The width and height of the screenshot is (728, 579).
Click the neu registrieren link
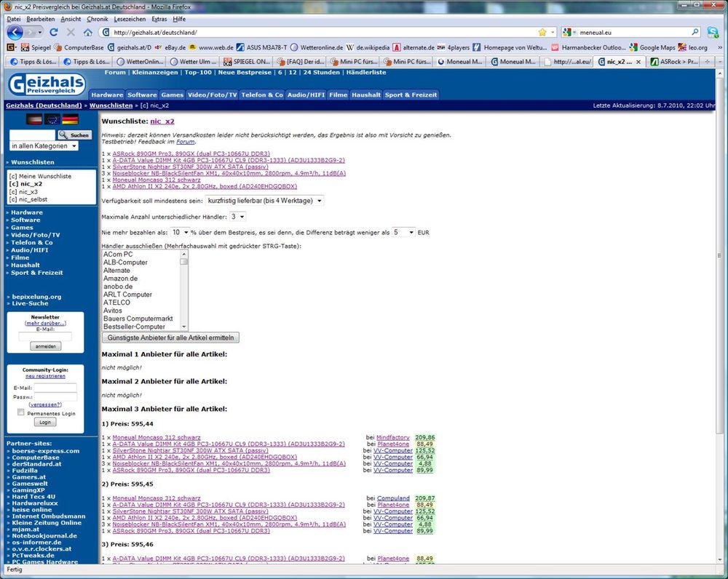pyautogui.click(x=45, y=376)
